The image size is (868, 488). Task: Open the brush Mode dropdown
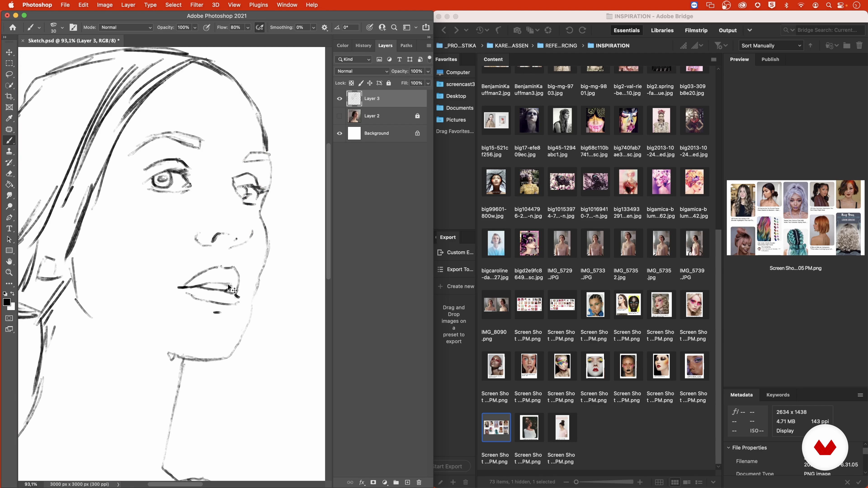coord(126,28)
